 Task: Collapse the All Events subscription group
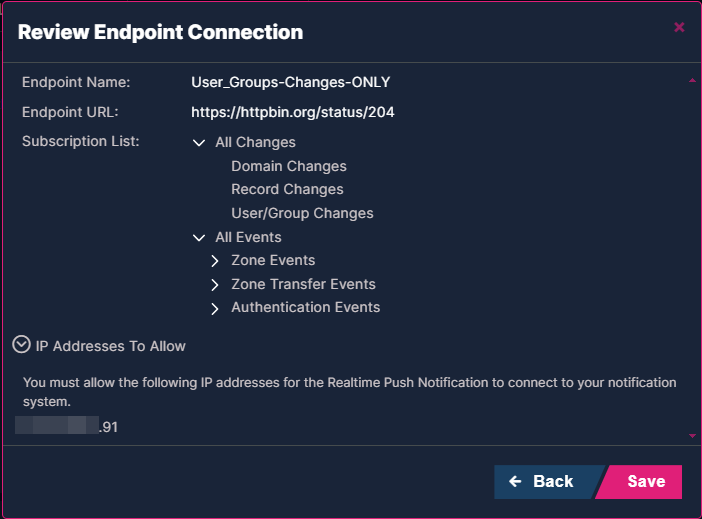[x=199, y=238]
